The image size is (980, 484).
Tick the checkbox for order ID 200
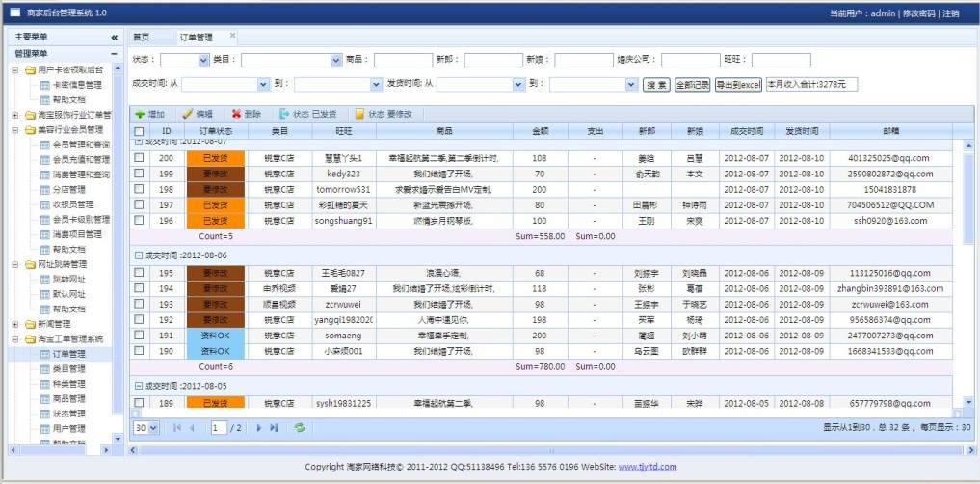click(x=139, y=158)
